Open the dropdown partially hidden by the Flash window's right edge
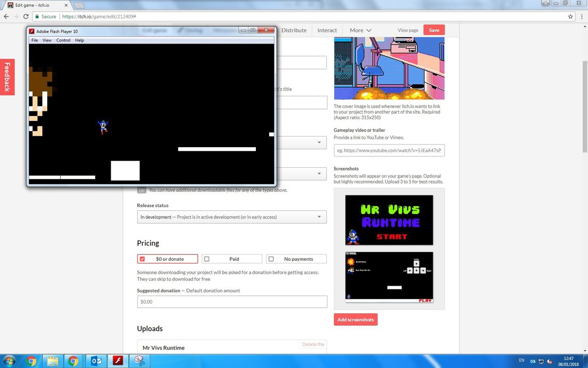The image size is (588, 368). [x=319, y=143]
